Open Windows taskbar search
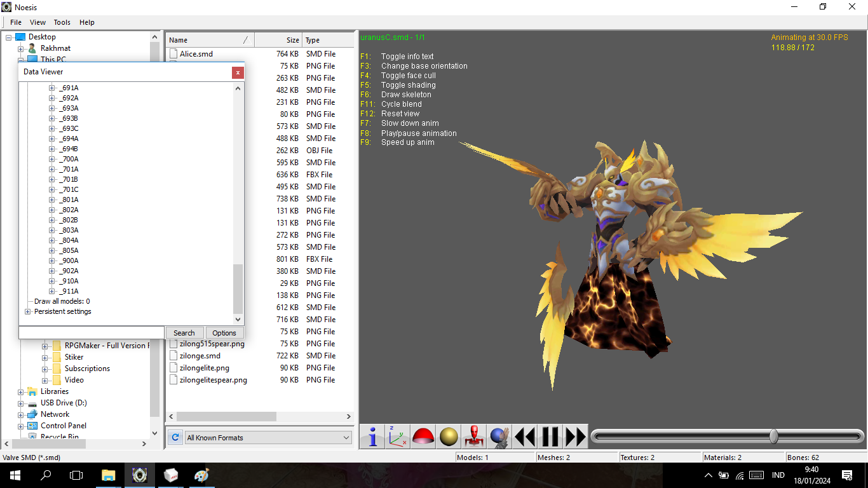 coord(46,475)
